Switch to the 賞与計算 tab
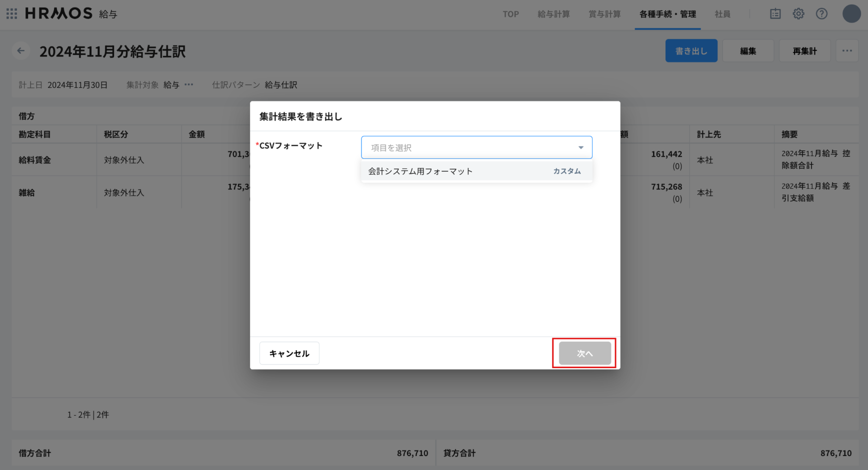The image size is (868, 470). pyautogui.click(x=604, y=14)
